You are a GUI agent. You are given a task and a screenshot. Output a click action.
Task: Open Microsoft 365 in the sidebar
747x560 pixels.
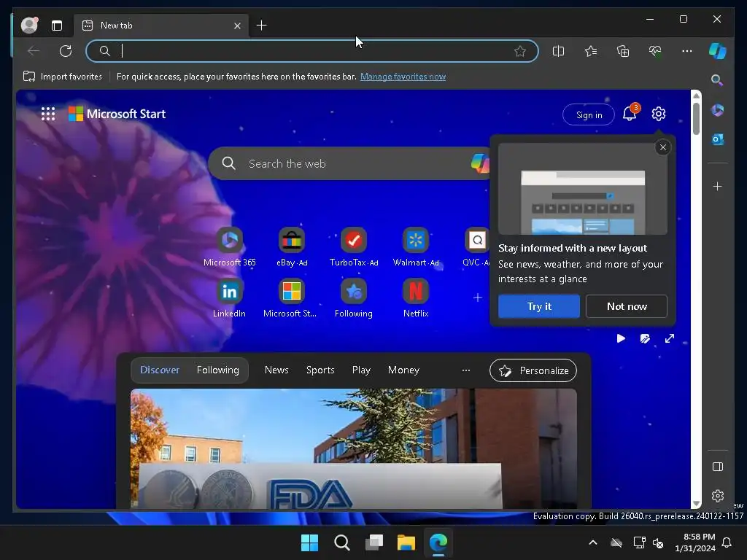point(718,110)
